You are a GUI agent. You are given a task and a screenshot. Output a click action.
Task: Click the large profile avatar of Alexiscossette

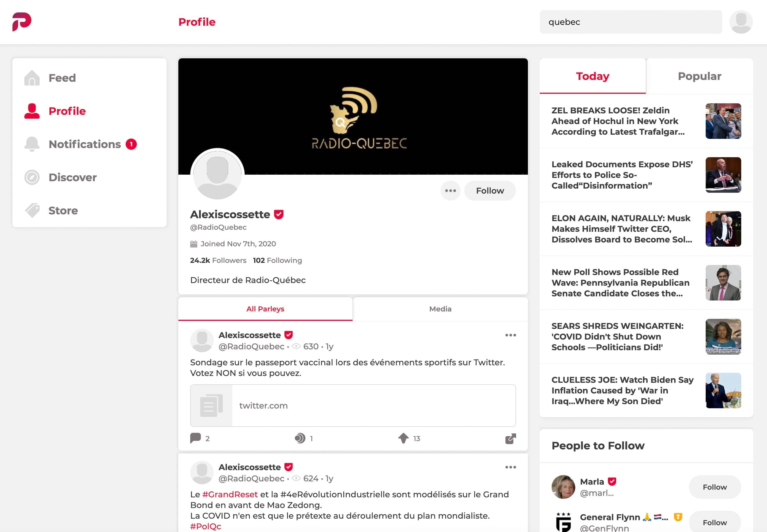(217, 175)
